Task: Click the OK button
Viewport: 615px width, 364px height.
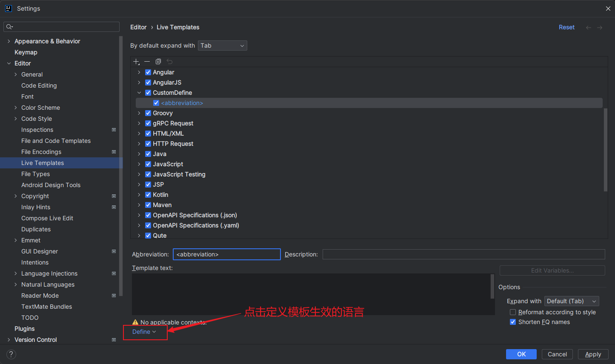Action: [x=521, y=354]
